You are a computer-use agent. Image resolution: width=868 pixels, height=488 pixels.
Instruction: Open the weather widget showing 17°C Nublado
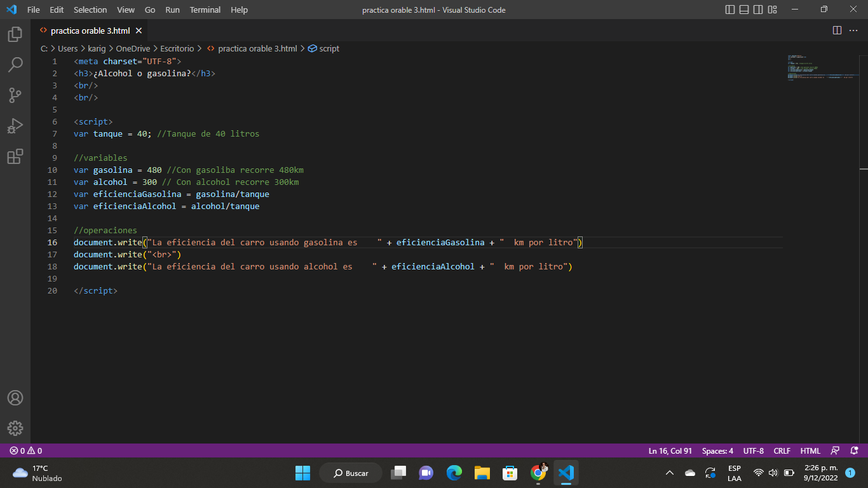click(38, 473)
